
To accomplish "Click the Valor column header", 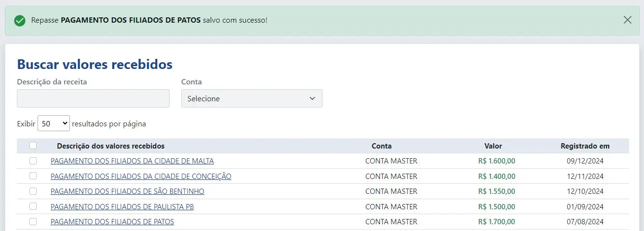I will tap(493, 146).
